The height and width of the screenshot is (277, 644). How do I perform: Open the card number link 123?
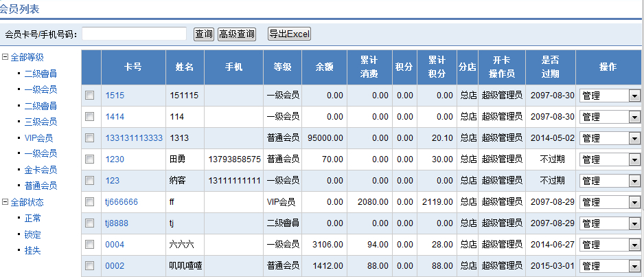112,181
